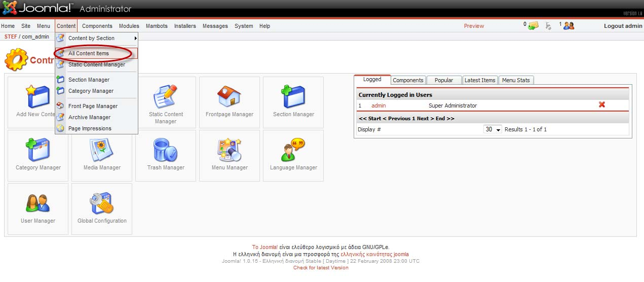Click the admin username link
This screenshot has width=644, height=282.
(378, 105)
